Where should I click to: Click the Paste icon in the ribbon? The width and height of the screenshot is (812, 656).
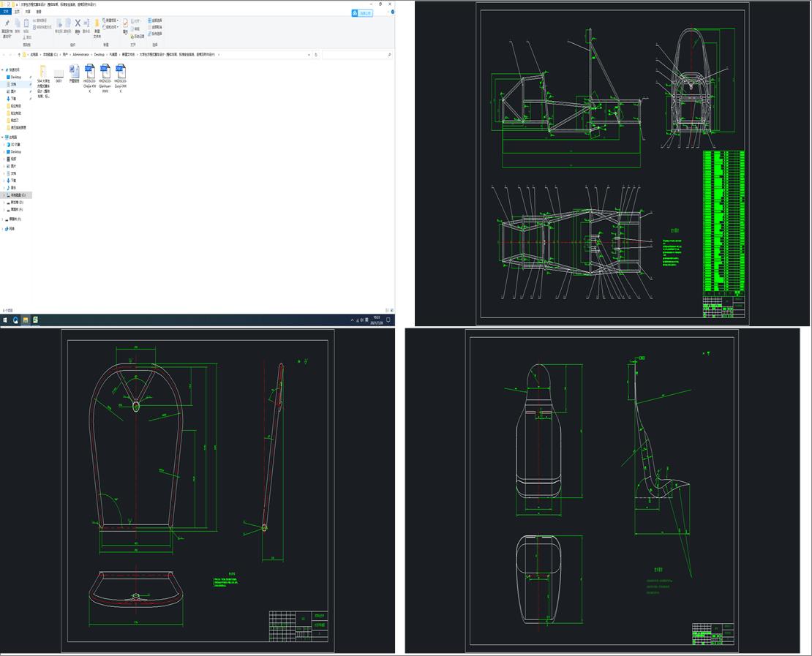[x=26, y=23]
